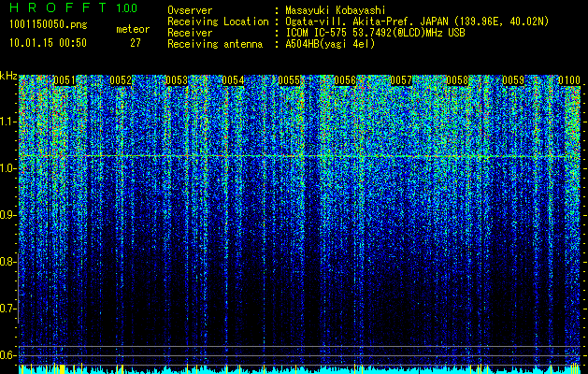The image size is (588, 374).
Task: Click the 0058 time marker
Action: pos(457,80)
